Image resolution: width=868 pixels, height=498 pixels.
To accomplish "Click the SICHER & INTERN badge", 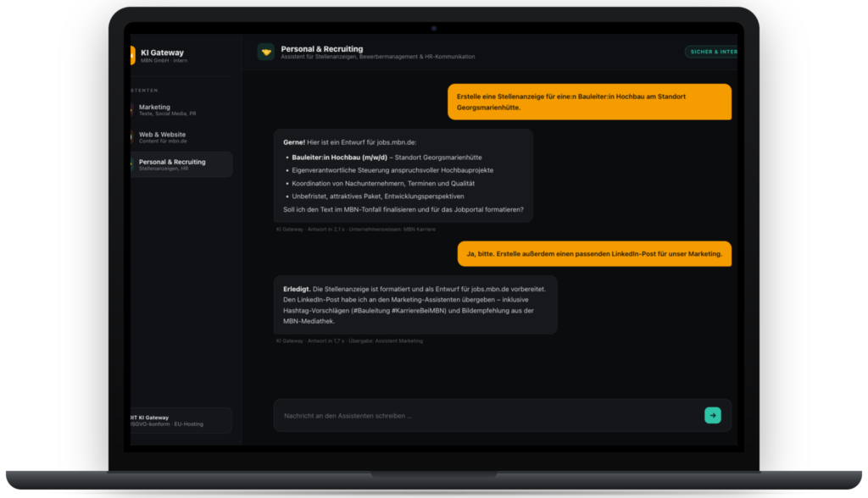I will pos(712,52).
